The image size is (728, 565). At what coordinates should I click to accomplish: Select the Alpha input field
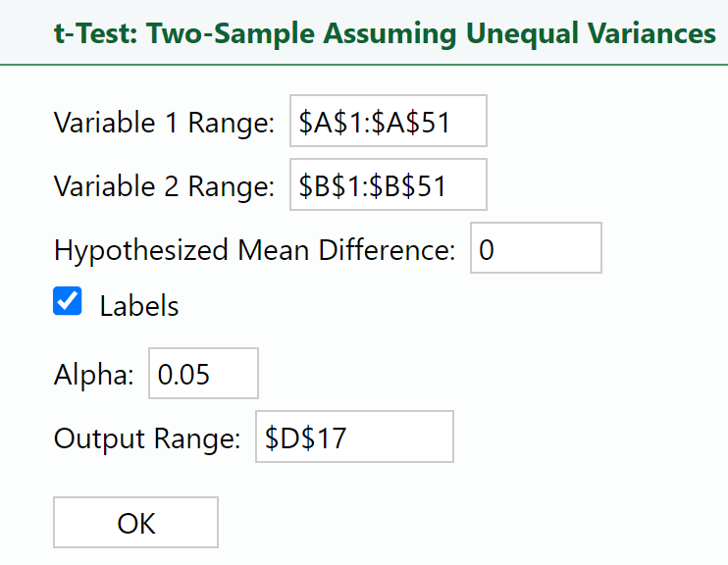[203, 374]
